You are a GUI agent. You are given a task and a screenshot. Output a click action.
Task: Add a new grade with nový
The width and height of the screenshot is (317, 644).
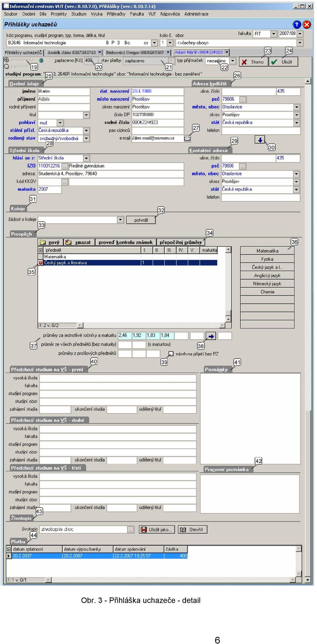tap(51, 242)
